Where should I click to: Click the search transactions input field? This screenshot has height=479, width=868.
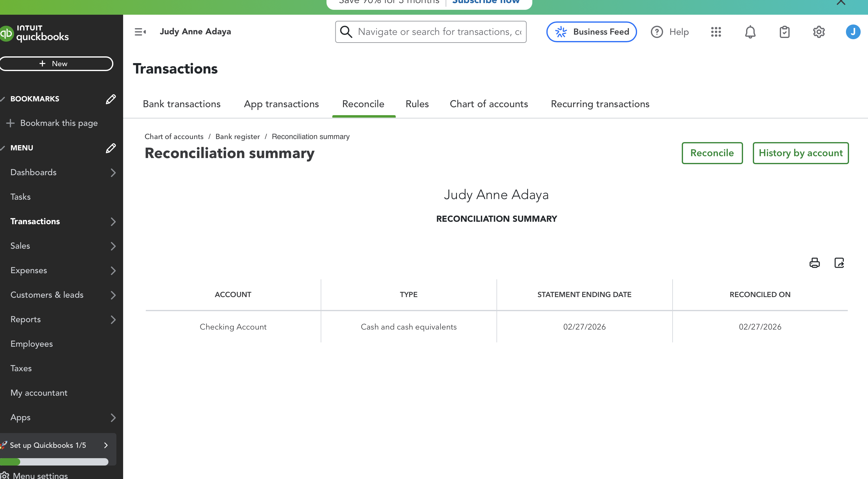pos(438,32)
